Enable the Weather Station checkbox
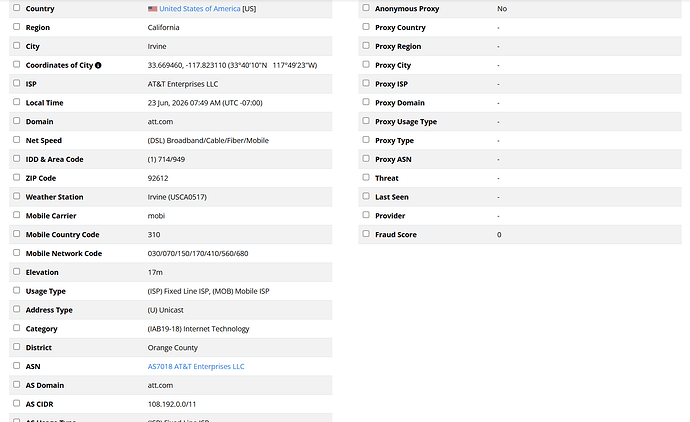690x422 pixels. click(17, 196)
